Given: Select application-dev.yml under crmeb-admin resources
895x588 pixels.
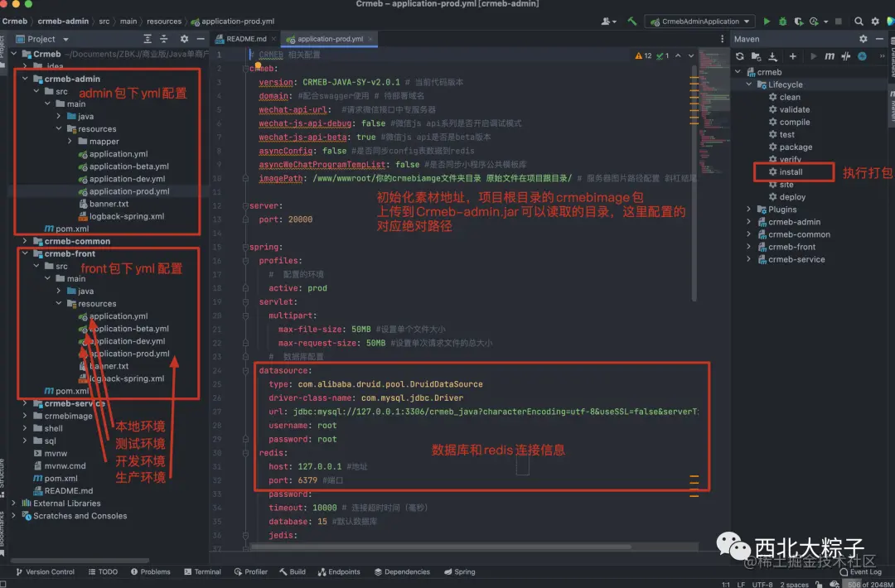Looking at the screenshot, I should point(127,179).
